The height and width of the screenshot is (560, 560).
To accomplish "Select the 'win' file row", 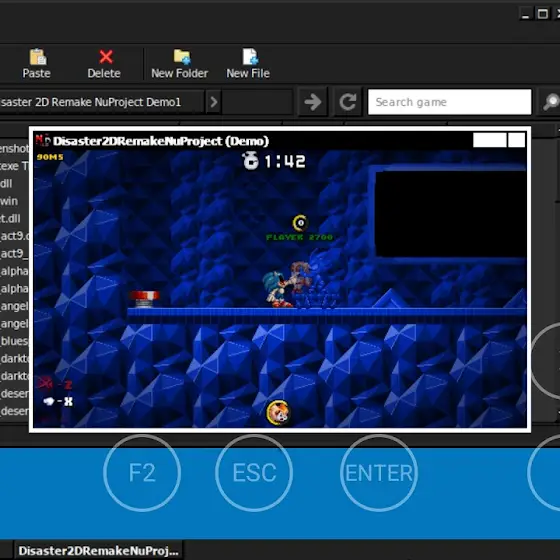I will click(x=9, y=201).
